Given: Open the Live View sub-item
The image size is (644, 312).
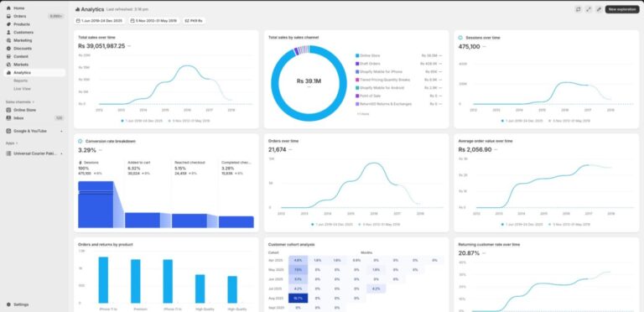Looking at the screenshot, I should click(22, 89).
